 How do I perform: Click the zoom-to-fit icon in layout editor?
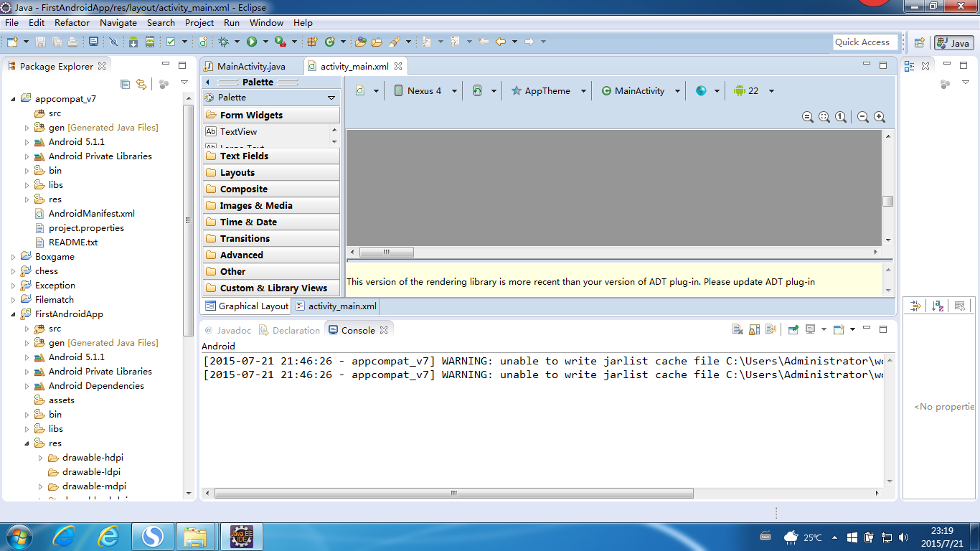[x=824, y=117]
